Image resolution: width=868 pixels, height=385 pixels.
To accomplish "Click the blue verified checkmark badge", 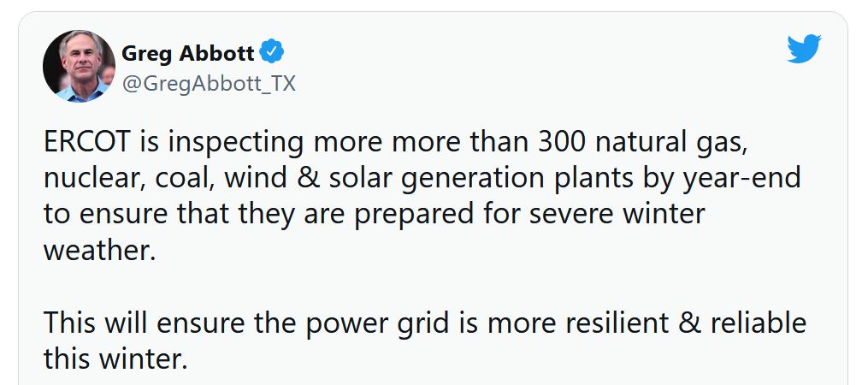I will tap(272, 52).
